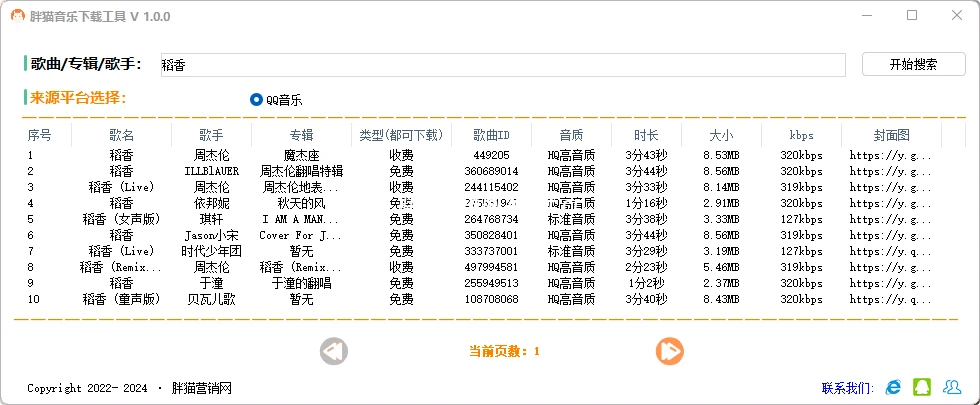Click the 序号 column header
The width and height of the screenshot is (980, 405).
[40, 135]
